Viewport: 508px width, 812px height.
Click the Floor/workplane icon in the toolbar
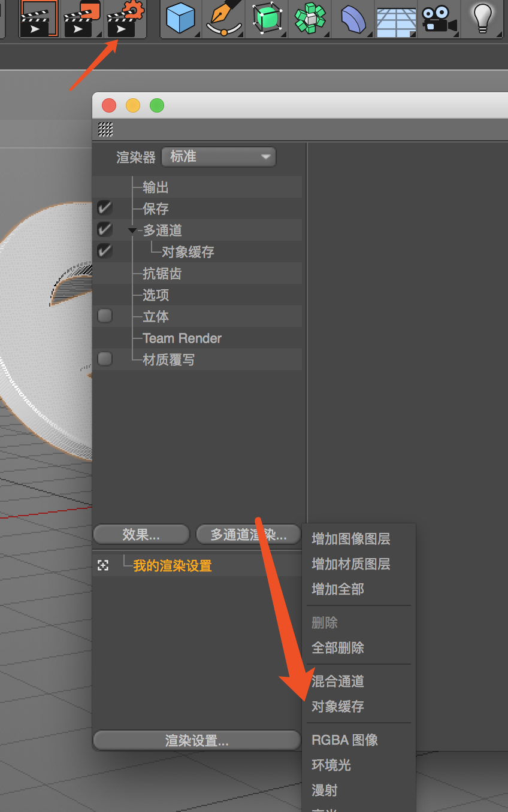[395, 19]
